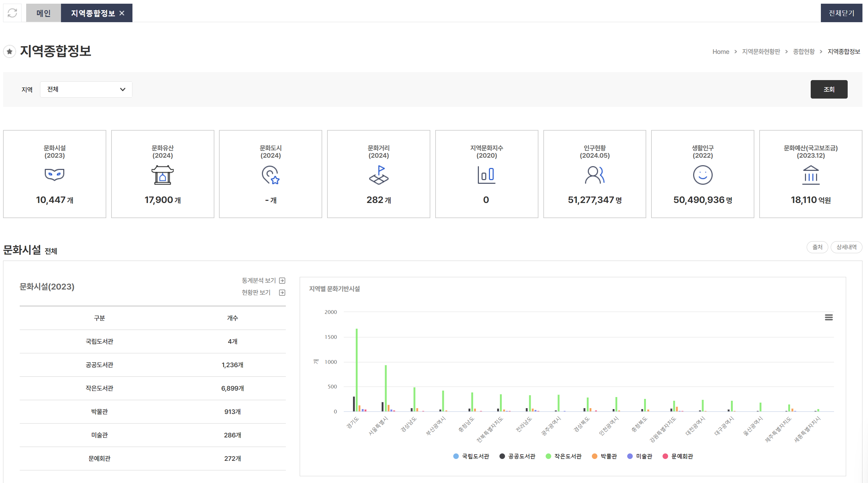This screenshot has width=868, height=483.
Task: Open 현황판 보기 link
Action: [256, 292]
